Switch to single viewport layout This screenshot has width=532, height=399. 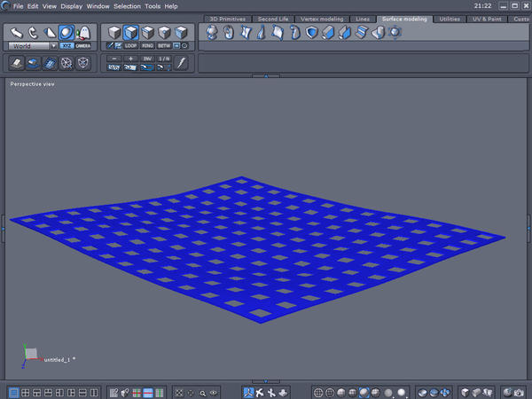(x=12, y=392)
